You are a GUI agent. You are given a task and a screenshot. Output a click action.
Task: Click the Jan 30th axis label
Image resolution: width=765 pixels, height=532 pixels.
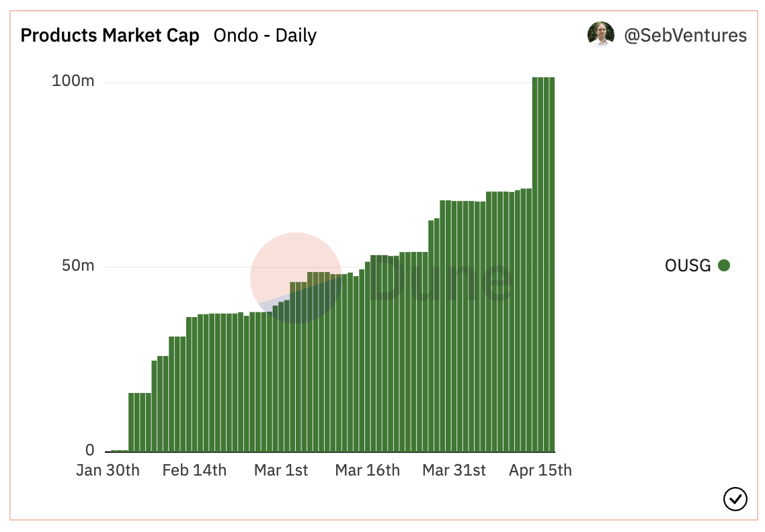coord(108,470)
